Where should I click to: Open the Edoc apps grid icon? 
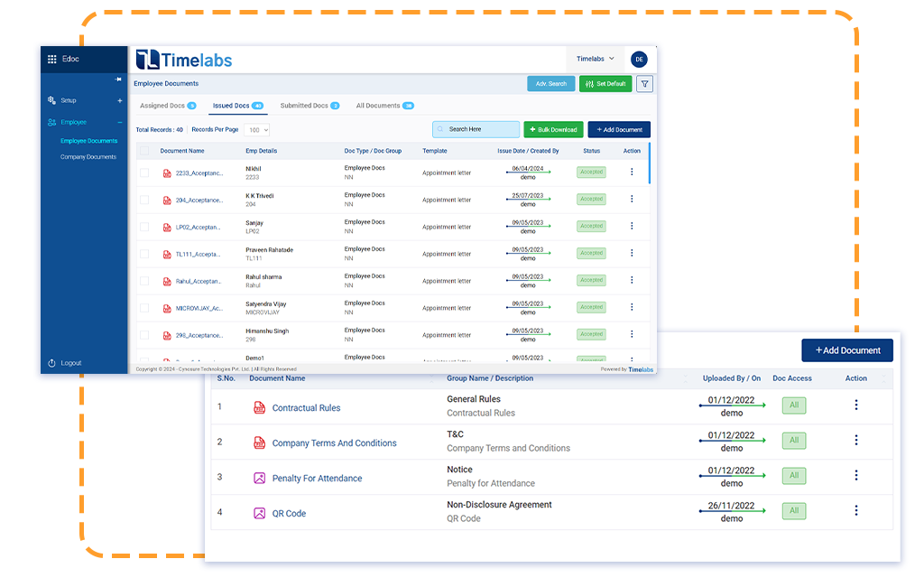click(51, 59)
